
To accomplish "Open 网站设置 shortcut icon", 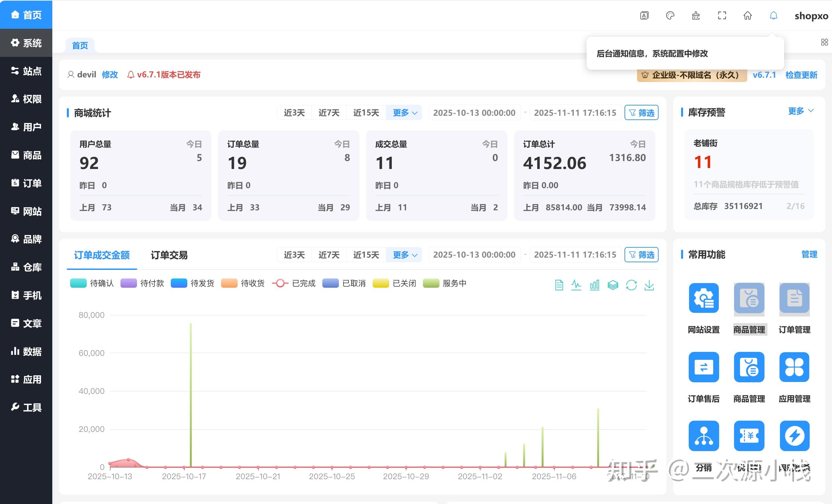I will pos(704,298).
